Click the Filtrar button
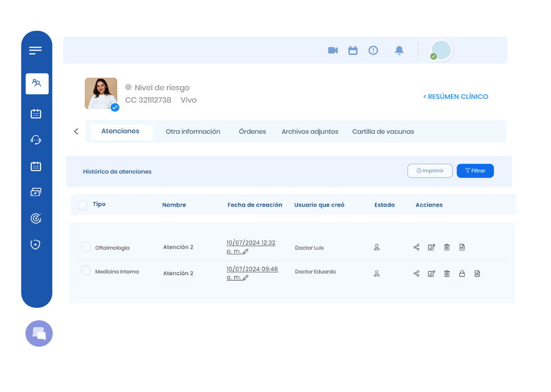Viewport: 551px width, 392px height. pos(475,171)
